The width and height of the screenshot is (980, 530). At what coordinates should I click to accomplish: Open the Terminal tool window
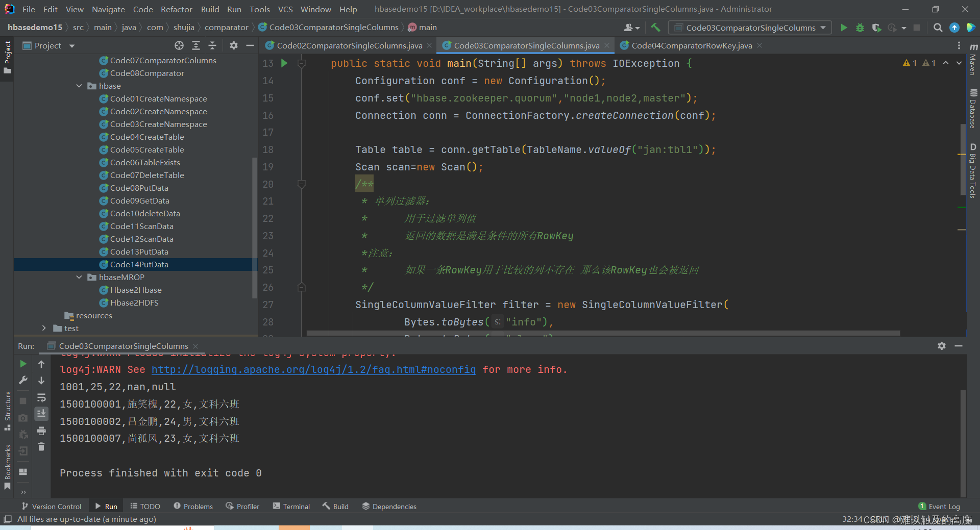291,507
